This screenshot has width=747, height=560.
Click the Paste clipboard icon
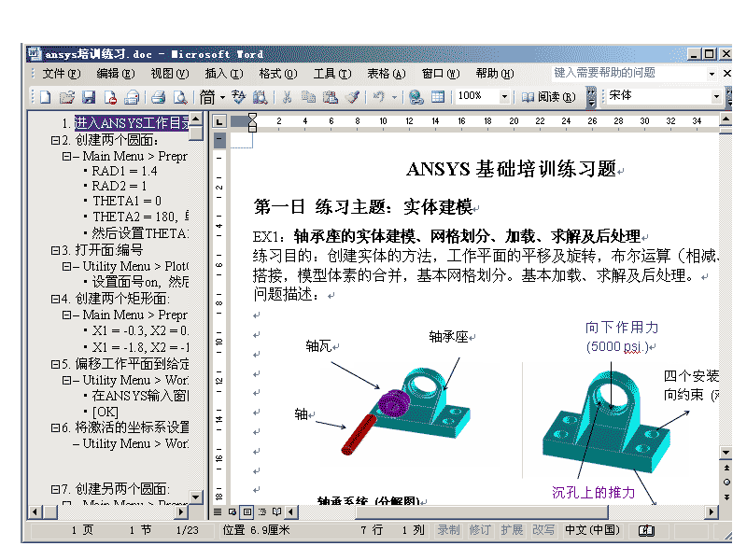331,97
